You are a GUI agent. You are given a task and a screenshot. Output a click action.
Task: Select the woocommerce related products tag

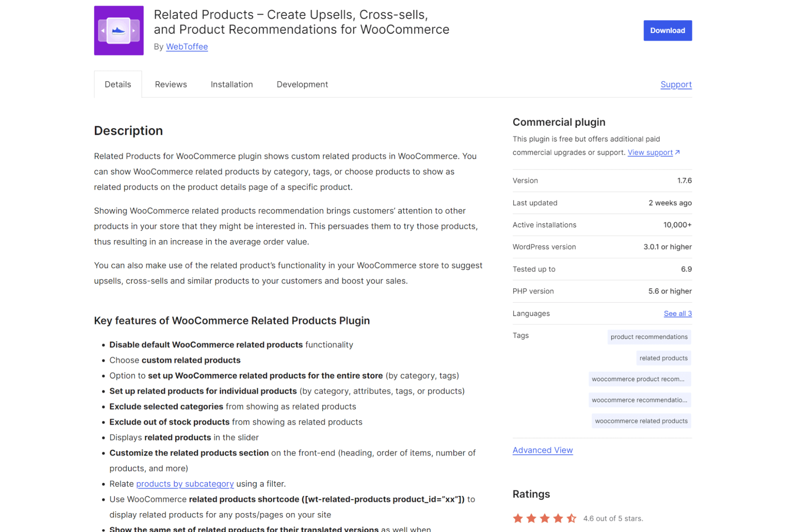click(641, 421)
